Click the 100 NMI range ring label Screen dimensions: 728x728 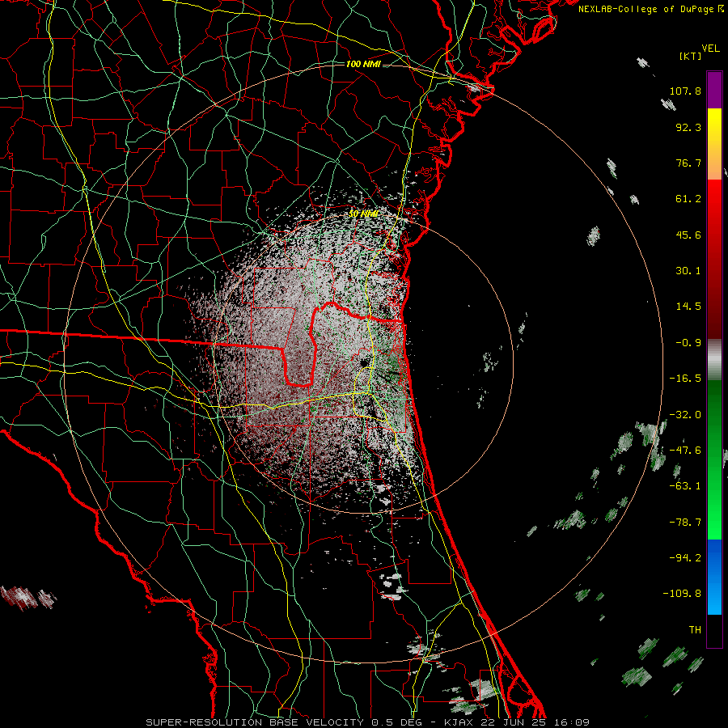363,64
